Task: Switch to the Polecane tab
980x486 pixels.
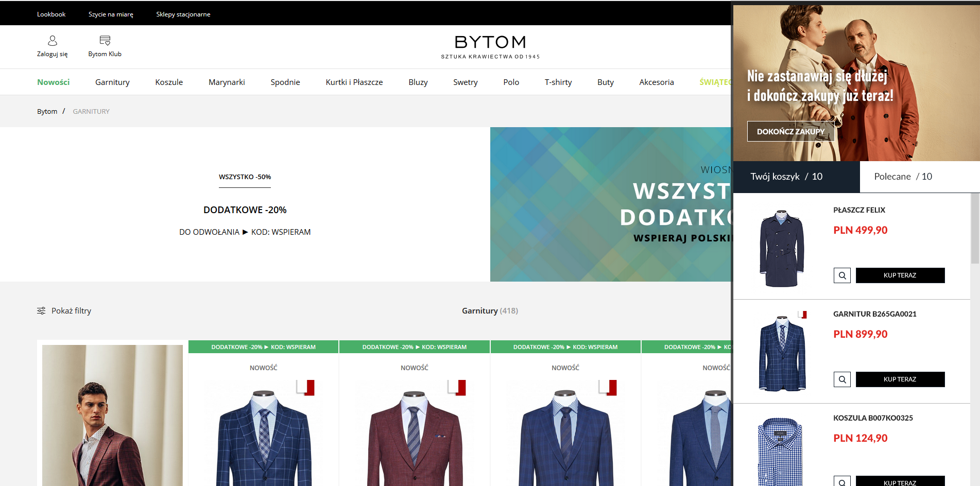Action: coord(903,177)
